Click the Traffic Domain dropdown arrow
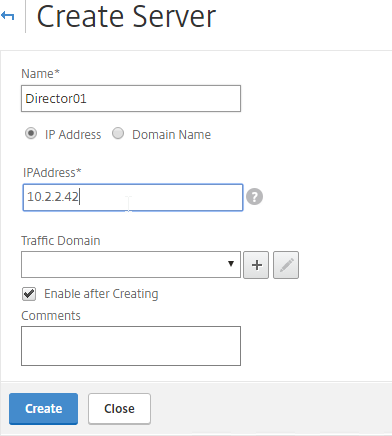The width and height of the screenshot is (392, 436). pyautogui.click(x=231, y=264)
